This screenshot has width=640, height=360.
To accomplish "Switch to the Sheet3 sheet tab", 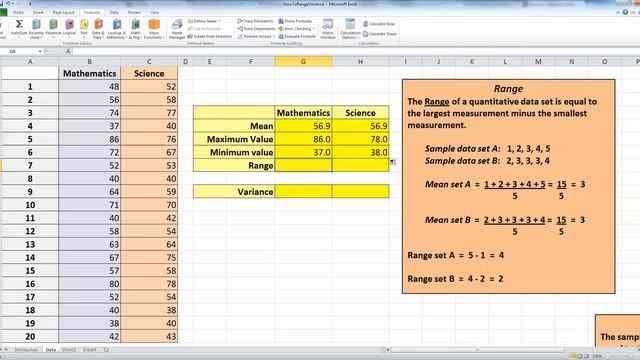I will [69, 350].
